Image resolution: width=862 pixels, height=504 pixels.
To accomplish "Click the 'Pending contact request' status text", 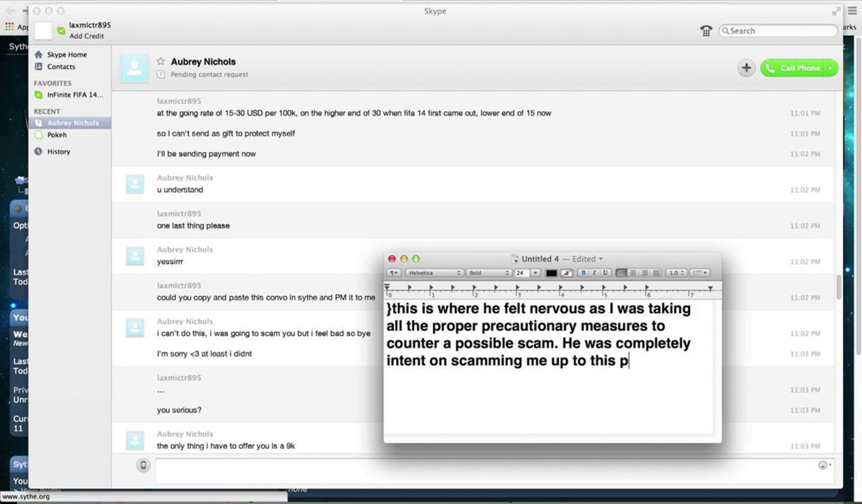I will click(x=209, y=74).
